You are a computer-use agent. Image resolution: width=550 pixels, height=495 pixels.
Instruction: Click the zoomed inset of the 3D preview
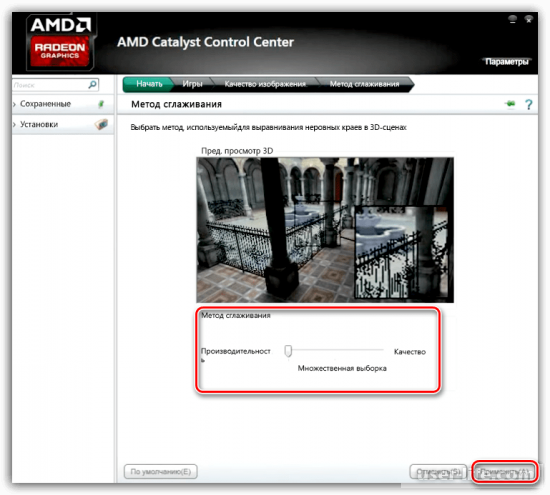pos(401,252)
